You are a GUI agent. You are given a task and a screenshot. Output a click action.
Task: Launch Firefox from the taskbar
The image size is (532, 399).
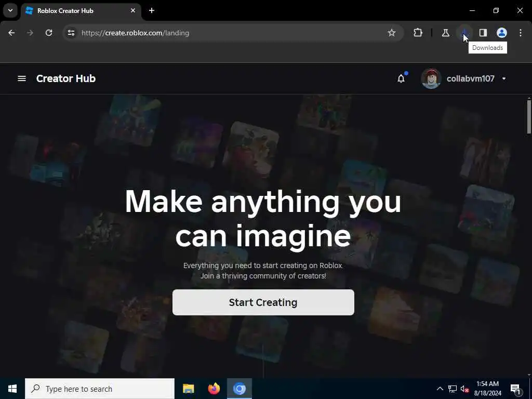point(214,389)
